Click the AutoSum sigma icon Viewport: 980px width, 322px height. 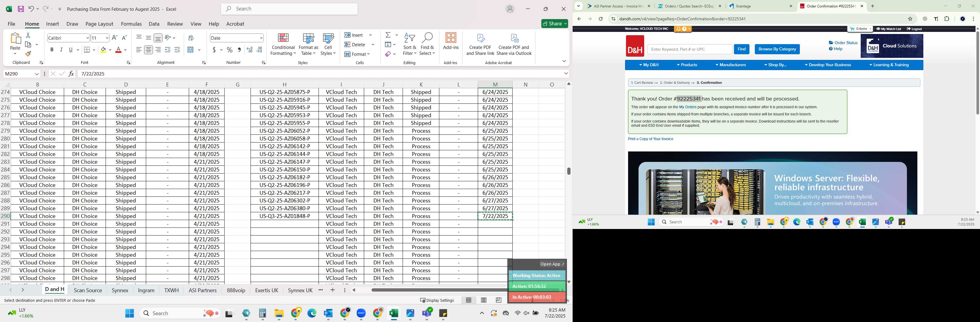click(x=388, y=35)
